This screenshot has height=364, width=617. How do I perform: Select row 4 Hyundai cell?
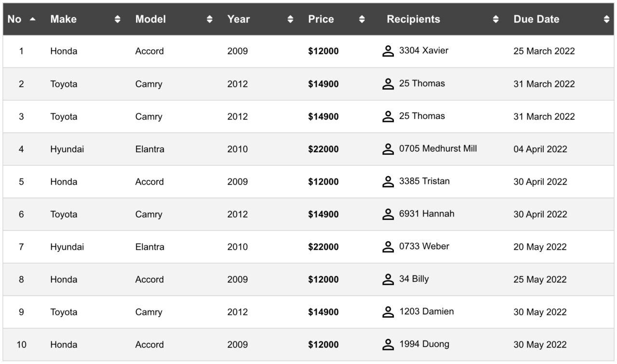[67, 149]
